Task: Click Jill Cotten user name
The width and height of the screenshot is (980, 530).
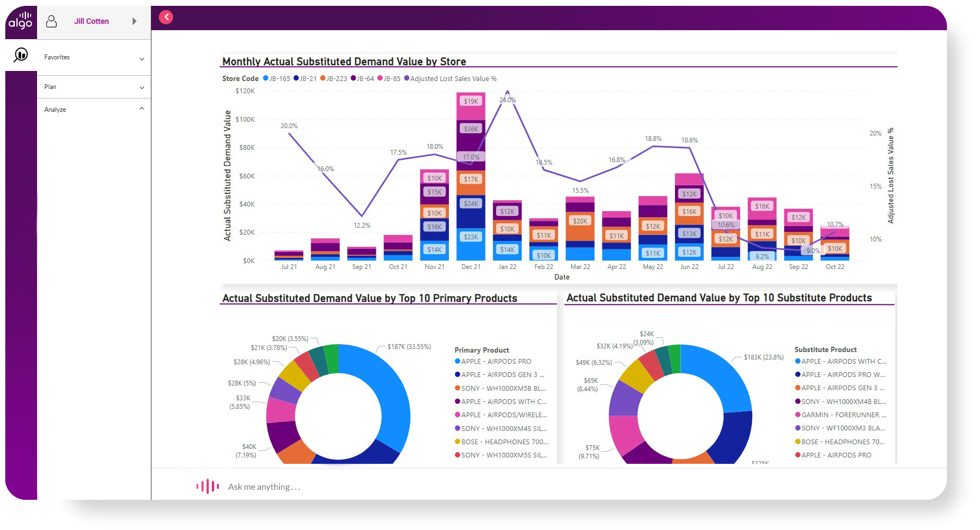Action: pos(92,21)
